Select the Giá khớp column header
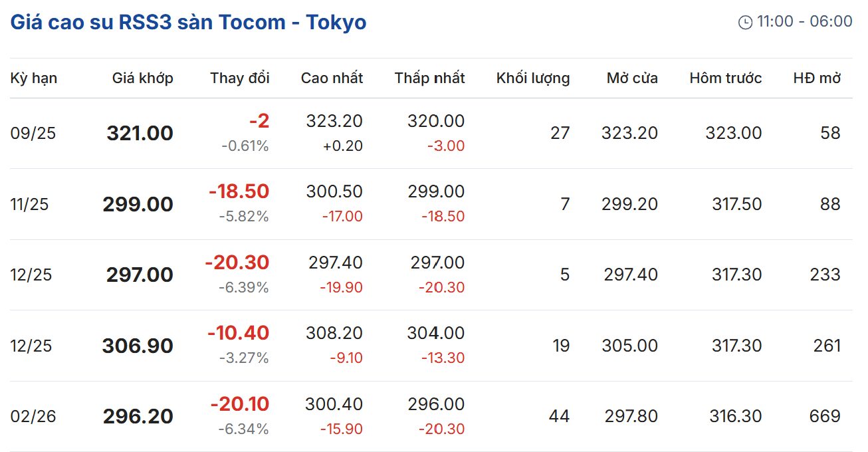868x452 pixels. (x=142, y=78)
